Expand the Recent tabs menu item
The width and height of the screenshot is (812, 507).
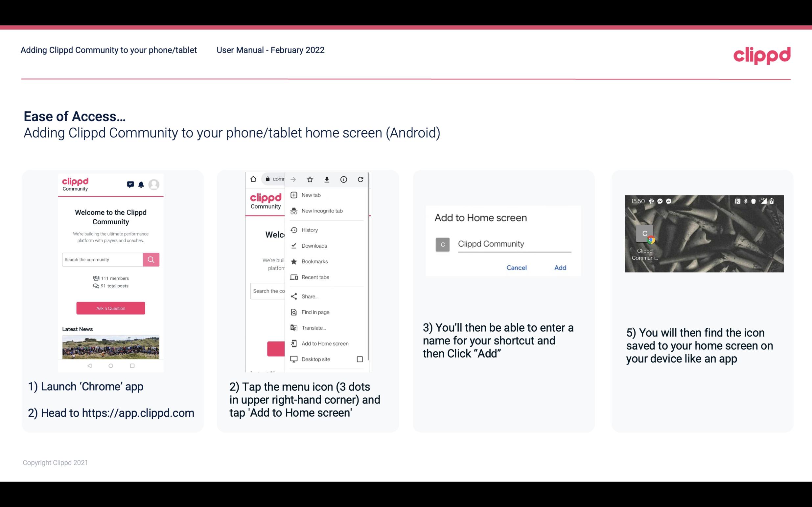(x=314, y=276)
